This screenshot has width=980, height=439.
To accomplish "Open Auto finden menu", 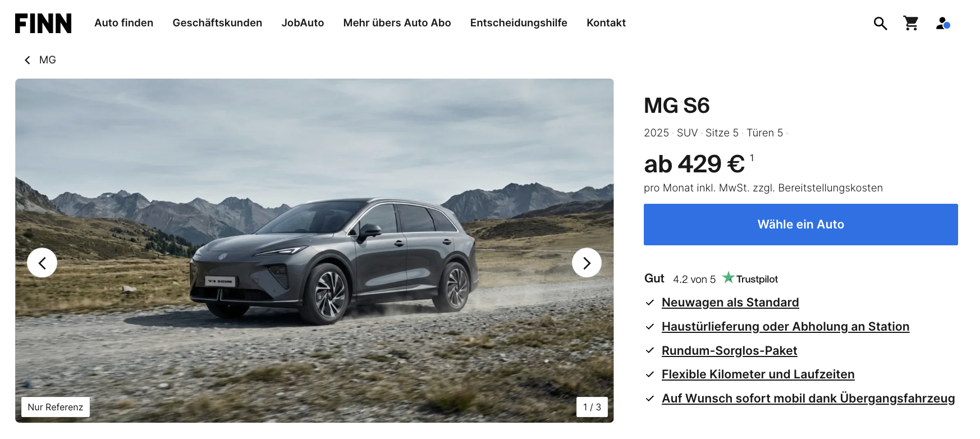I will coord(124,23).
